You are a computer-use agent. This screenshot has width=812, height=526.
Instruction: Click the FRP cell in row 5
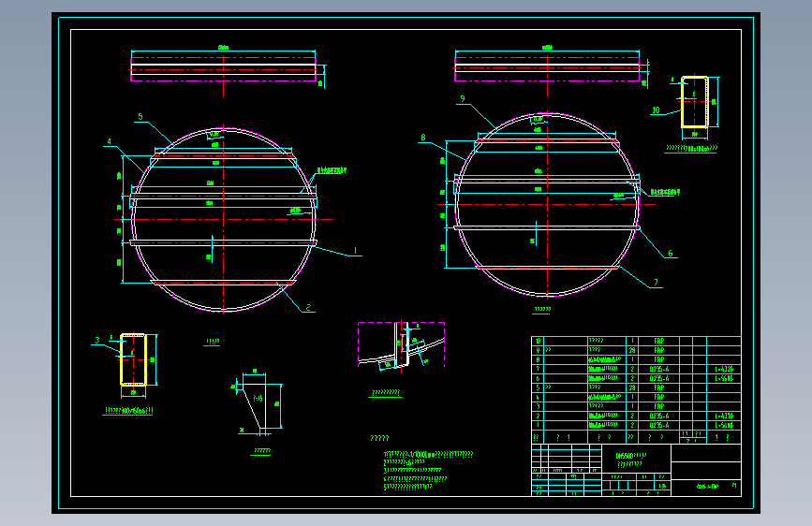[x=658, y=387]
